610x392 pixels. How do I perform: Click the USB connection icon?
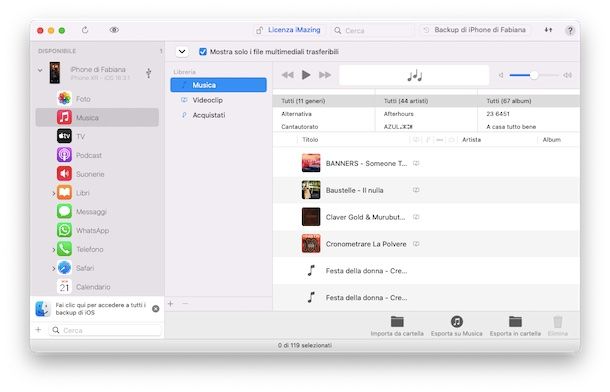click(x=149, y=73)
